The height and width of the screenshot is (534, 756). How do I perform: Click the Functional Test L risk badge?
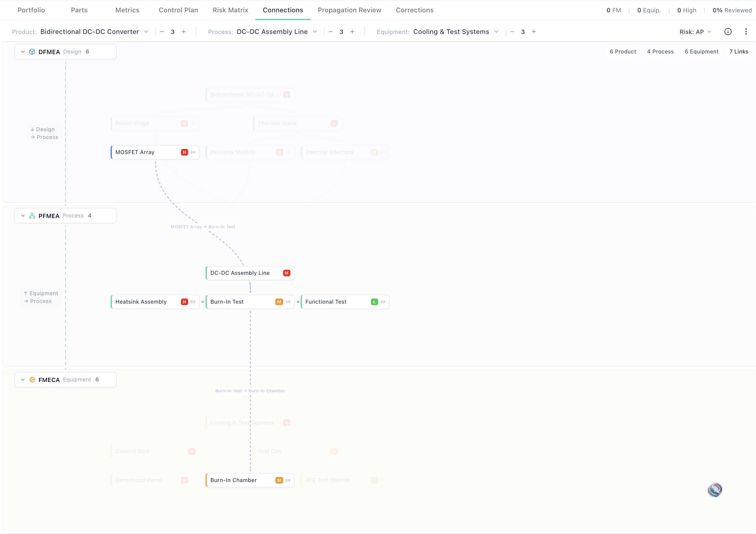click(x=374, y=302)
